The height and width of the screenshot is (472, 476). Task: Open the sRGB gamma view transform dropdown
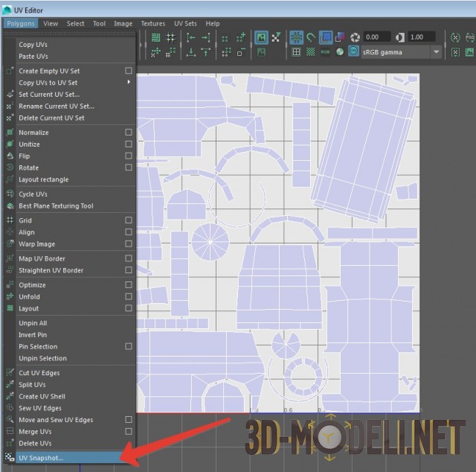tap(437, 52)
